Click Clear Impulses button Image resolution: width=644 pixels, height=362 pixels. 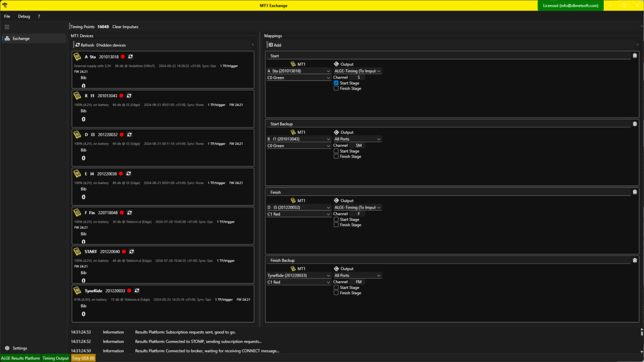point(125,27)
